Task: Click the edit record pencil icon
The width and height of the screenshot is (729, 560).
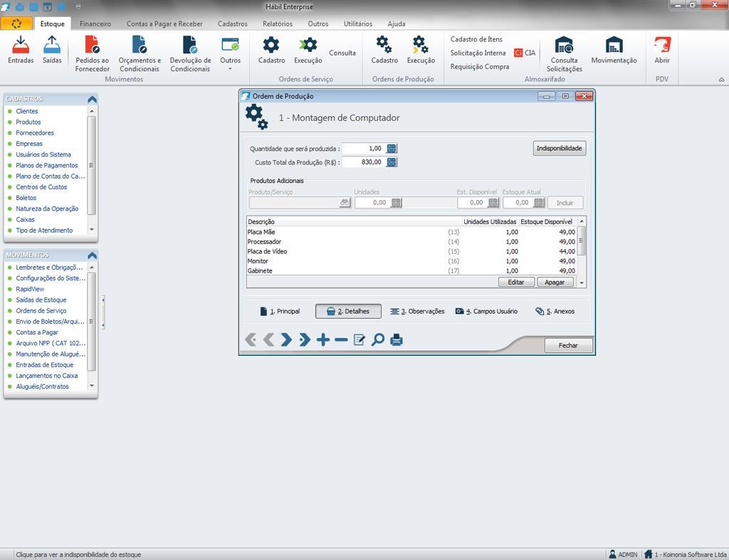Action: coord(360,339)
